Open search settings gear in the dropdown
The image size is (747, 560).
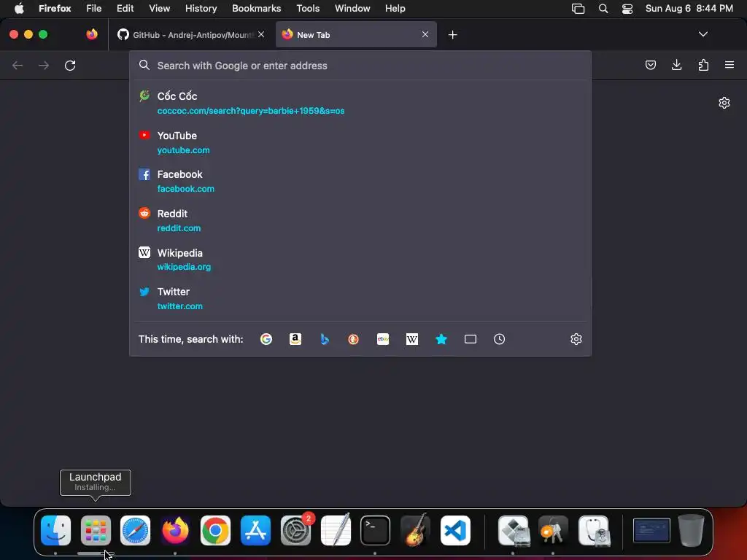coord(576,339)
